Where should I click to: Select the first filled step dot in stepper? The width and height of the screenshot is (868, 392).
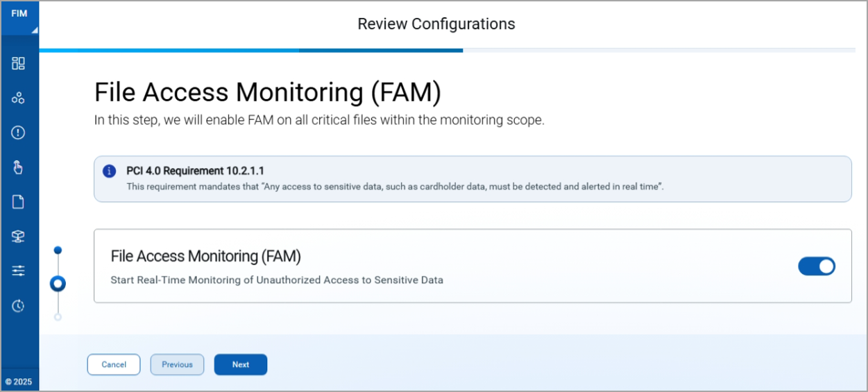coord(58,250)
